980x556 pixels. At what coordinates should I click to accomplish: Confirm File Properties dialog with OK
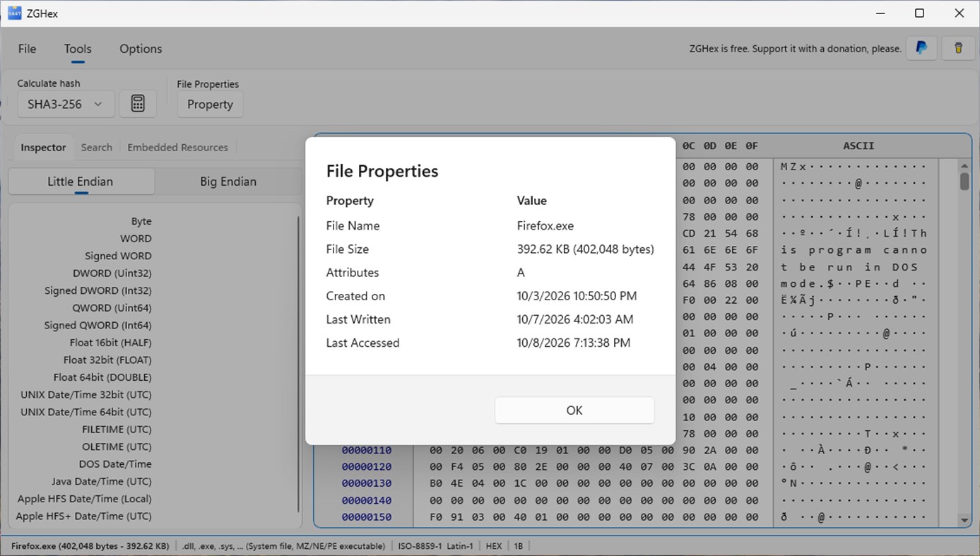(x=574, y=410)
